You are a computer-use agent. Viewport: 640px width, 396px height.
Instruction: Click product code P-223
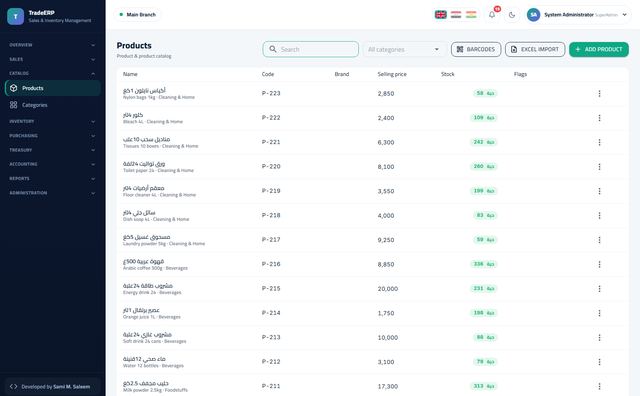[x=271, y=93]
